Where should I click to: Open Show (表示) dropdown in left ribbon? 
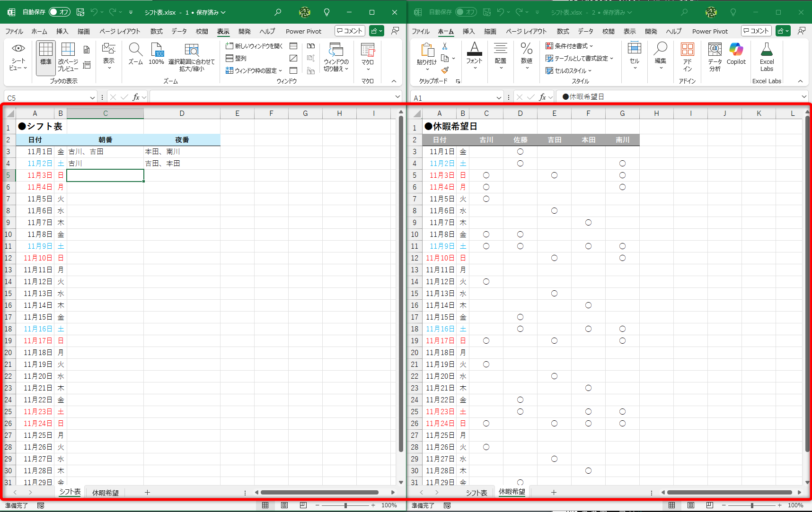click(109, 56)
